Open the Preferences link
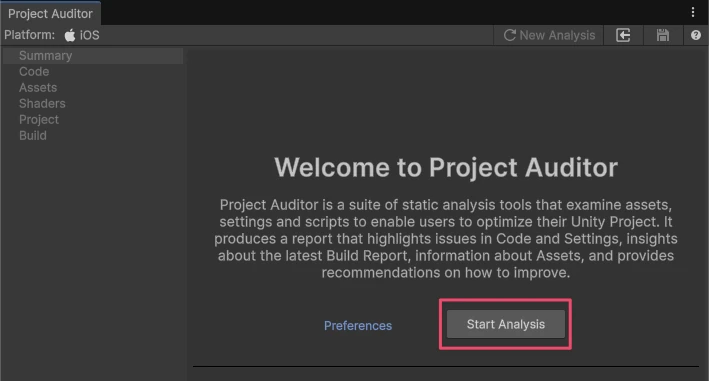Viewport: 709px width, 381px height. tap(358, 325)
